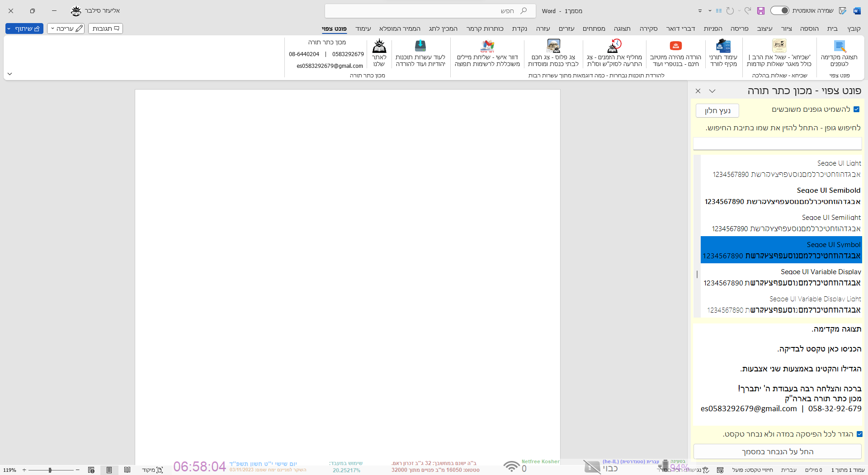Open the Comments button

106,28
